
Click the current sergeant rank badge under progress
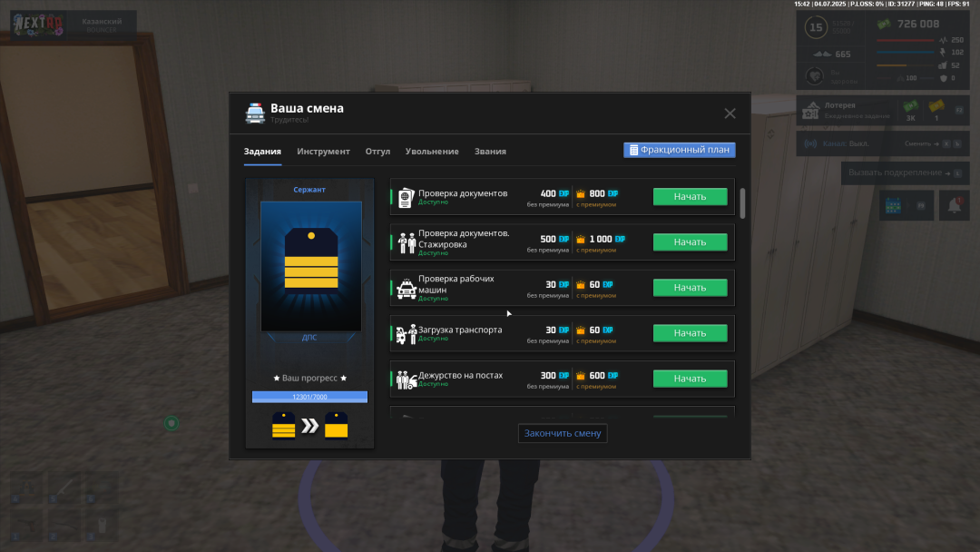tap(284, 426)
